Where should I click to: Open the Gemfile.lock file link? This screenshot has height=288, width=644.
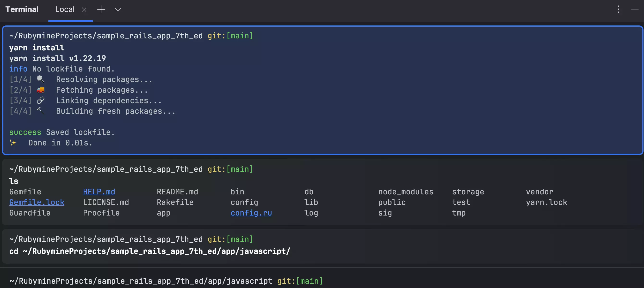37,202
